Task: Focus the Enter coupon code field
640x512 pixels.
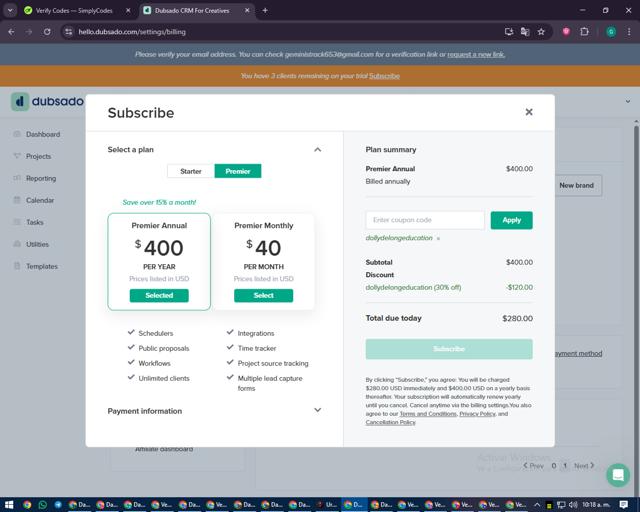Action: coord(425,220)
